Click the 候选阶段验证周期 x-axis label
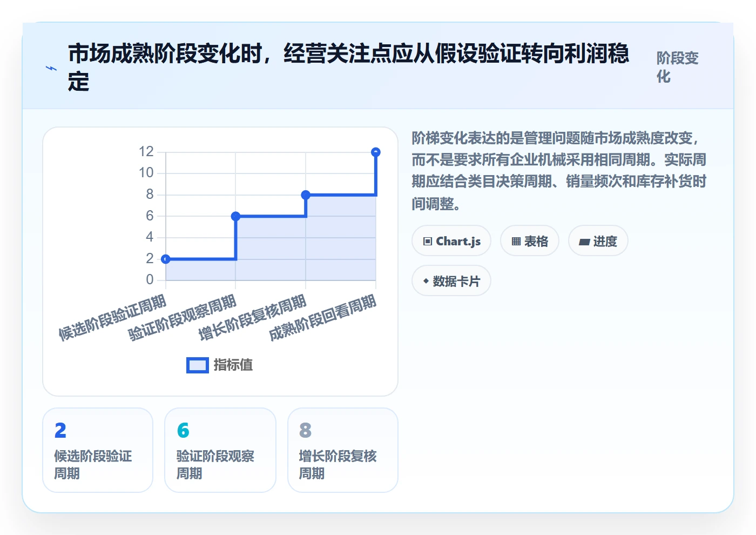The width and height of the screenshot is (756, 535). [112, 318]
